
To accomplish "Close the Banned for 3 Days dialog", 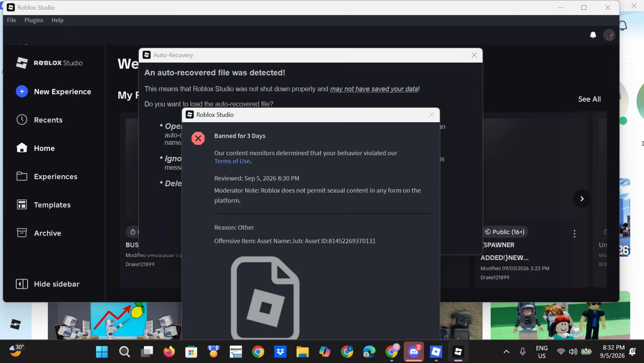I will click(431, 115).
